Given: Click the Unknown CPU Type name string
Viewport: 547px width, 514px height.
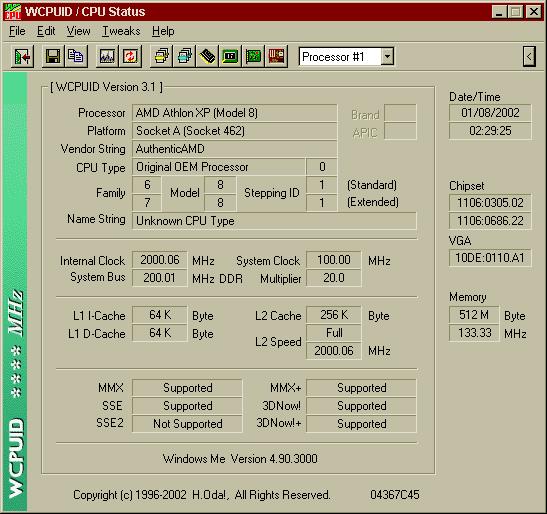Looking at the screenshot, I should 274,221.
